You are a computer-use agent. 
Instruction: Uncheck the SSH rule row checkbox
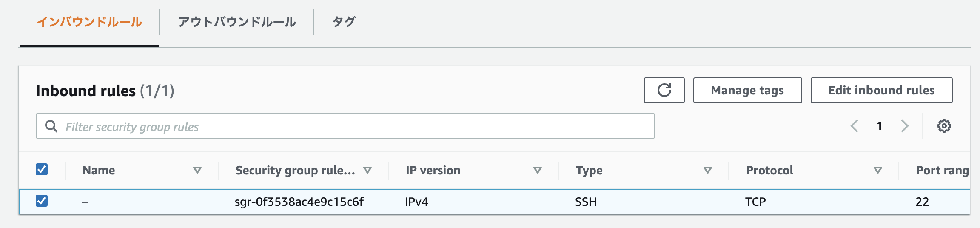tap(42, 201)
